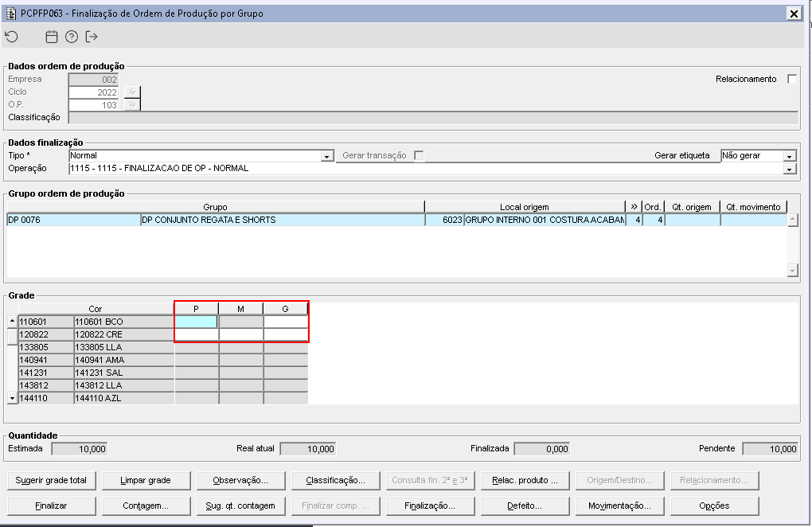Click GRUPO INTERNO 001 COSTURA cell
The width and height of the screenshot is (812, 527).
[545, 220]
